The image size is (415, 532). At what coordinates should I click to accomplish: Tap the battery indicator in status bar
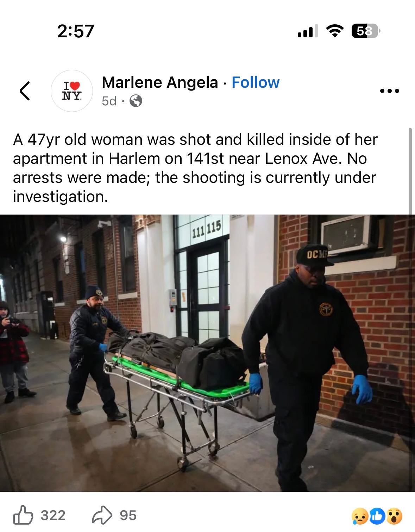coord(366,31)
